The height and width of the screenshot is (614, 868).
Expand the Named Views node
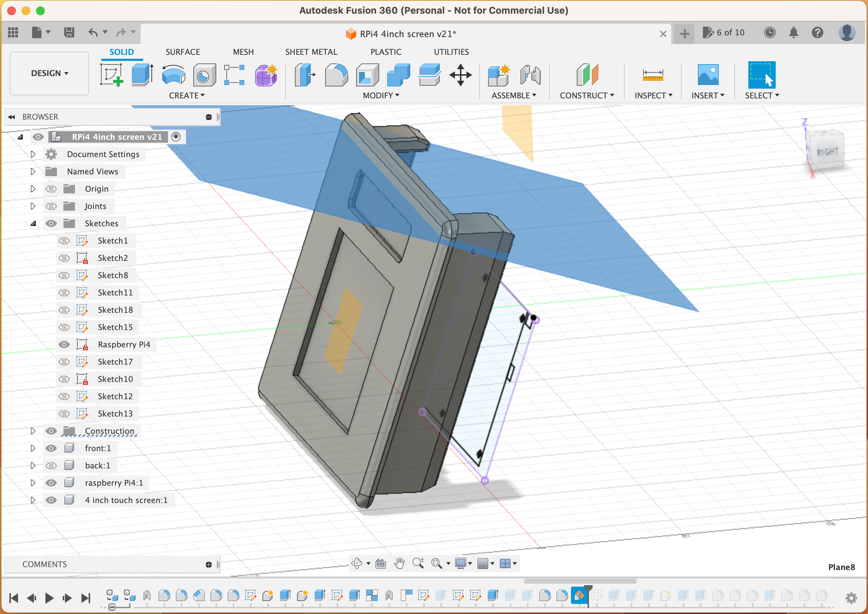coord(33,172)
